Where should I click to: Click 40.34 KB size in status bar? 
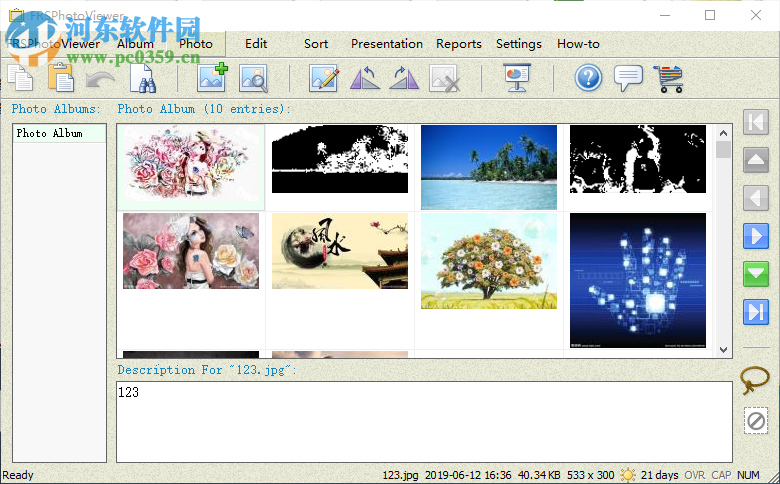coord(539,475)
